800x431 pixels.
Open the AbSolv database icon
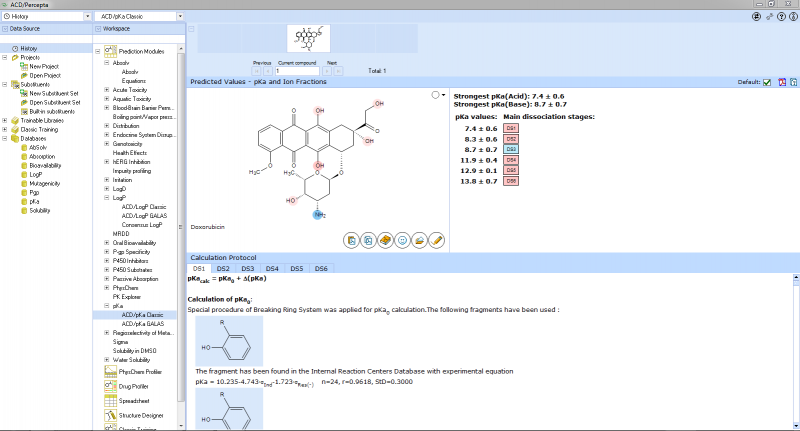[24, 147]
